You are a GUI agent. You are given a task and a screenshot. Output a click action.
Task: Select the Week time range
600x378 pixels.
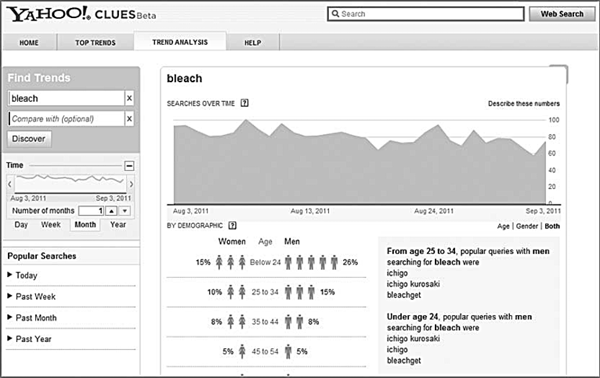point(51,225)
